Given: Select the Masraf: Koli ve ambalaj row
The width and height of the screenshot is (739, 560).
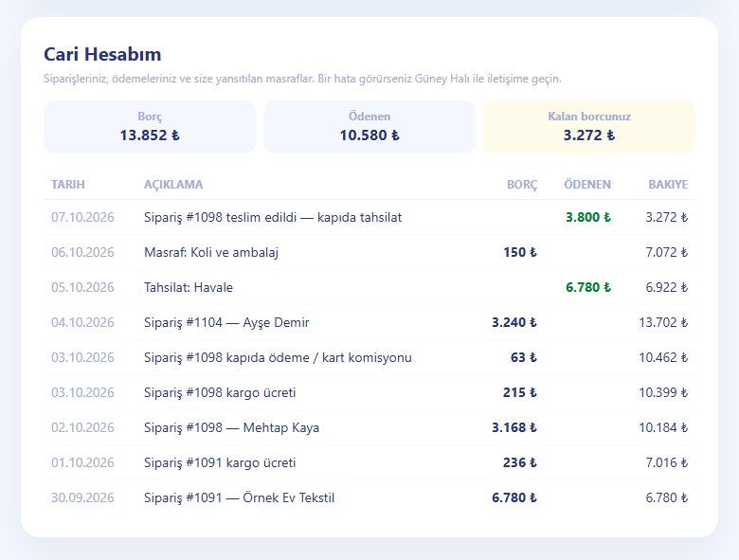Looking at the screenshot, I should coord(369,252).
